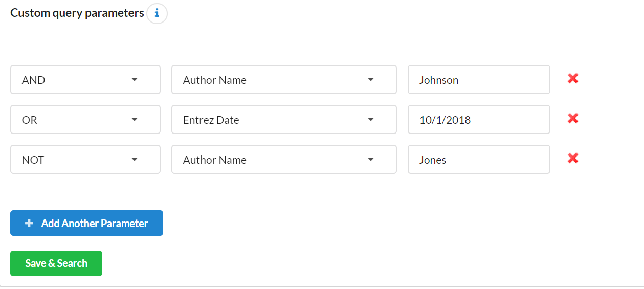
Task: Expand the Author Name field dropdown for Jones
Action: coord(283,160)
